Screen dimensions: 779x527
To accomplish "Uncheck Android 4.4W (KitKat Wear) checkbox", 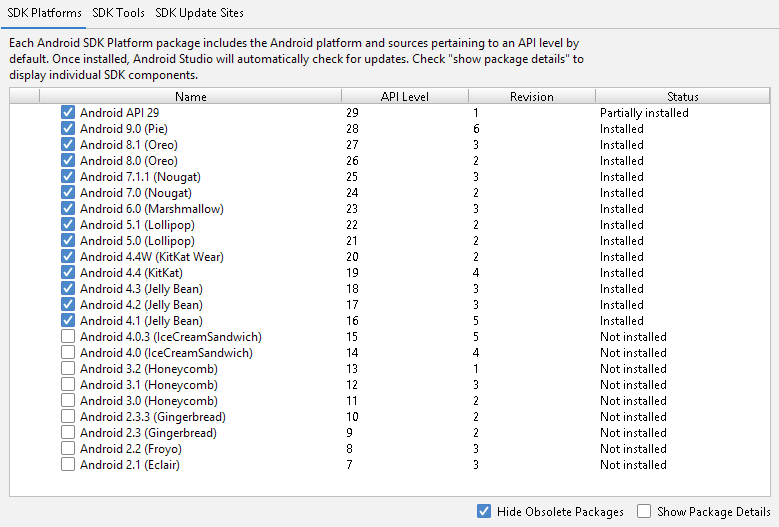I will click(68, 256).
